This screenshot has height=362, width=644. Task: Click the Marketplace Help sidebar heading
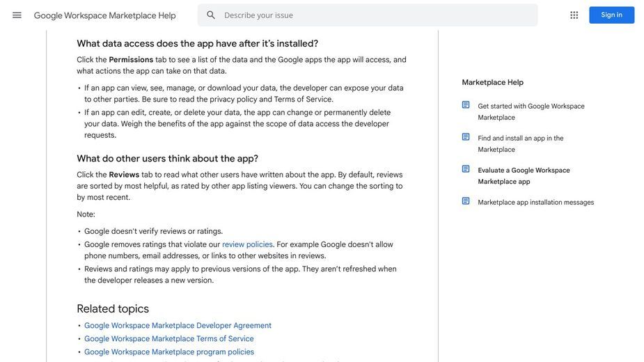coord(492,82)
